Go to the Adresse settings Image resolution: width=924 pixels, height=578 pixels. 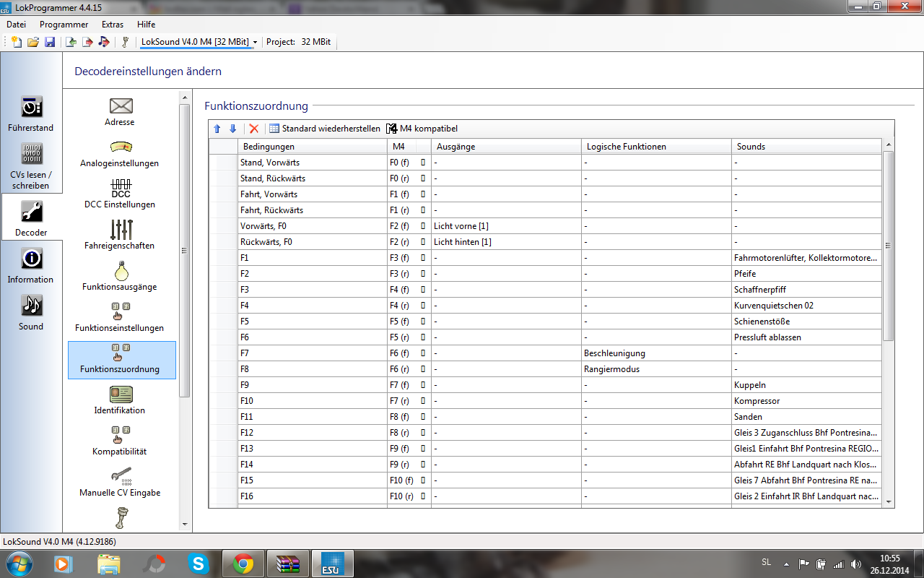[121, 111]
